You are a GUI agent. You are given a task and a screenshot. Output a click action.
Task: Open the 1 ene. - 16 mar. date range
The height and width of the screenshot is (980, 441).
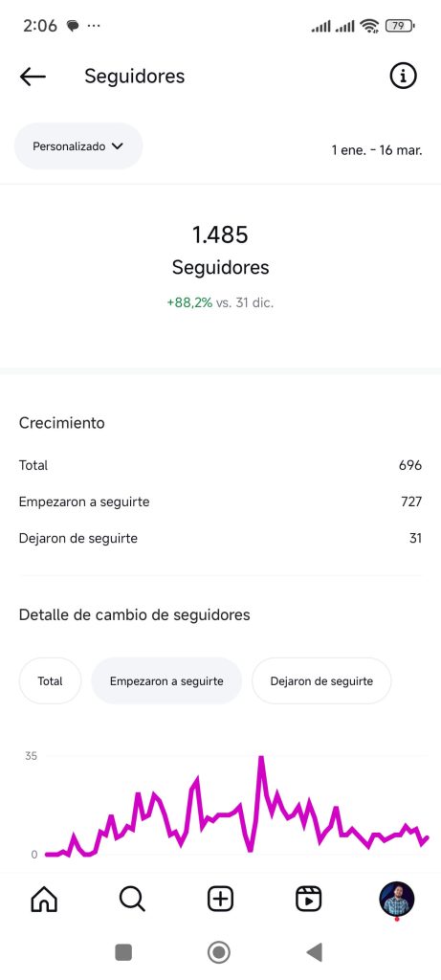377,150
